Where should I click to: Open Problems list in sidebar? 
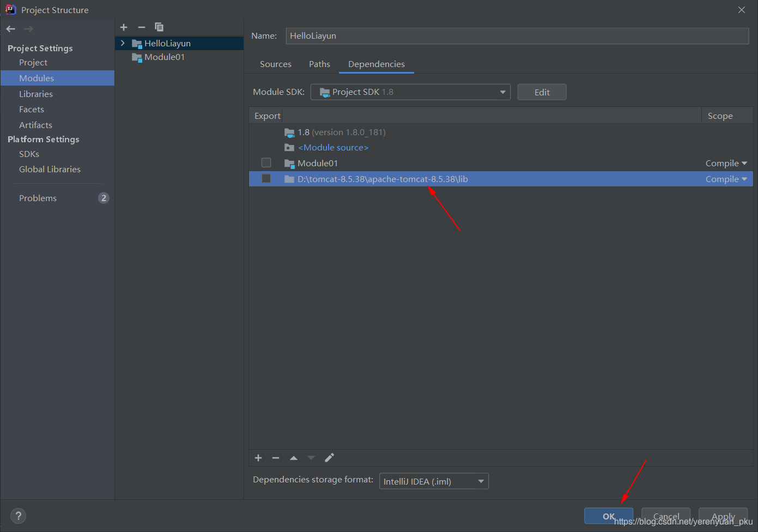[x=38, y=198]
